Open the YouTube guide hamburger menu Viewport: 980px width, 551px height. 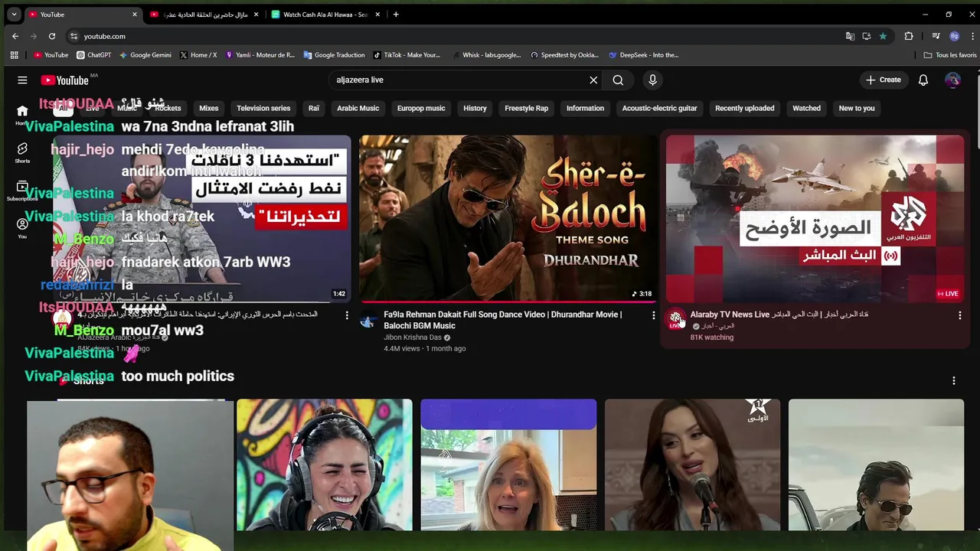click(22, 80)
